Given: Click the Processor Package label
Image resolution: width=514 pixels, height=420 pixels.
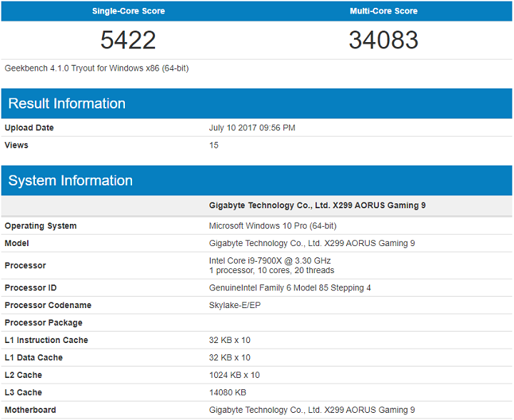Looking at the screenshot, I should (x=44, y=323).
